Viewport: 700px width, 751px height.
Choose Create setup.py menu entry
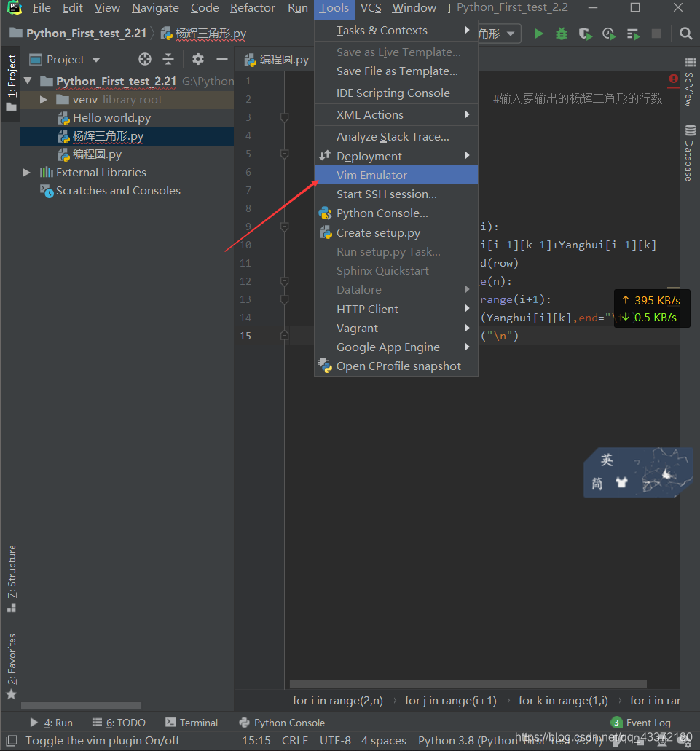(396, 233)
